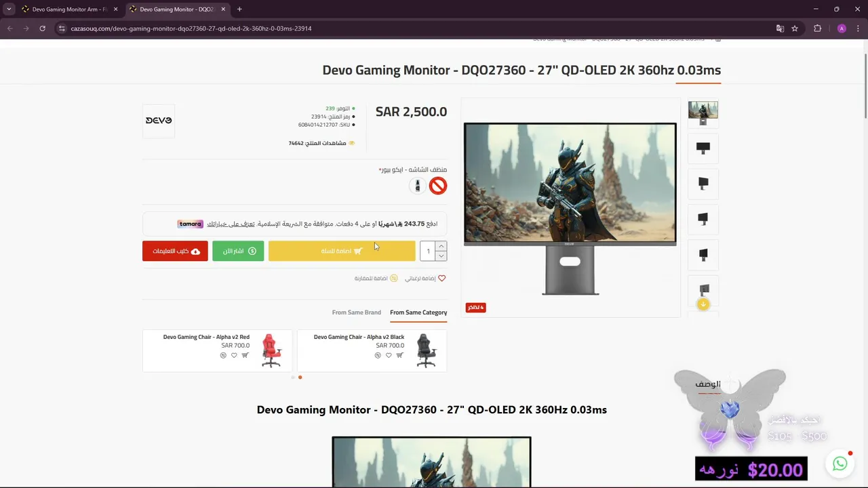Open the purple profile avatar menu
This screenshot has height=488, width=868.
pyautogui.click(x=842, y=28)
